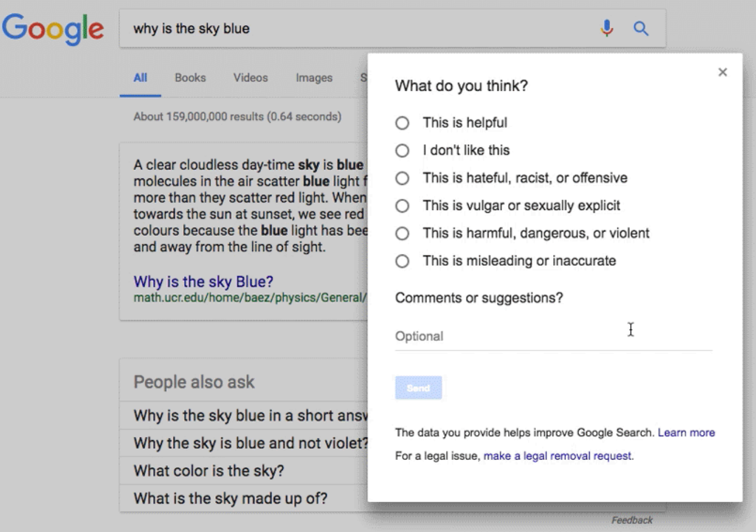Select "This is hateful, racist, or offensive"
The image size is (756, 532).
[402, 178]
